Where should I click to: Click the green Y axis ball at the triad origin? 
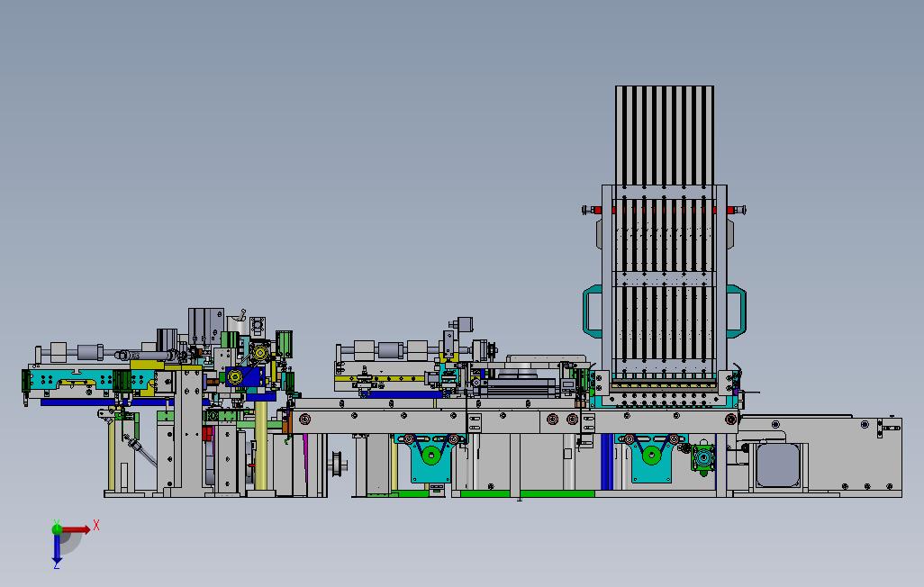(x=57, y=528)
